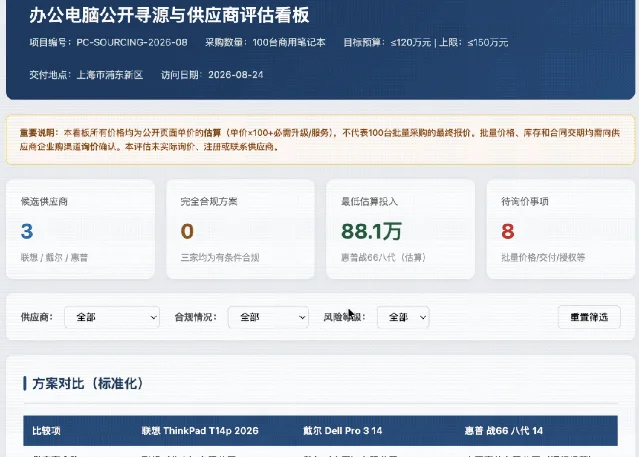Click the 88.1万 lowest estimate value
The width and height of the screenshot is (639, 457).
(371, 231)
